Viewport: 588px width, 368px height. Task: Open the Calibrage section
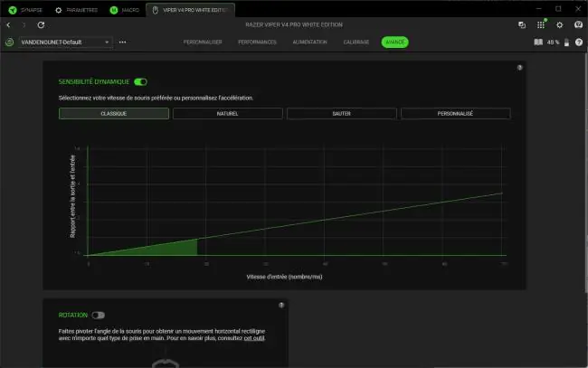coord(356,42)
